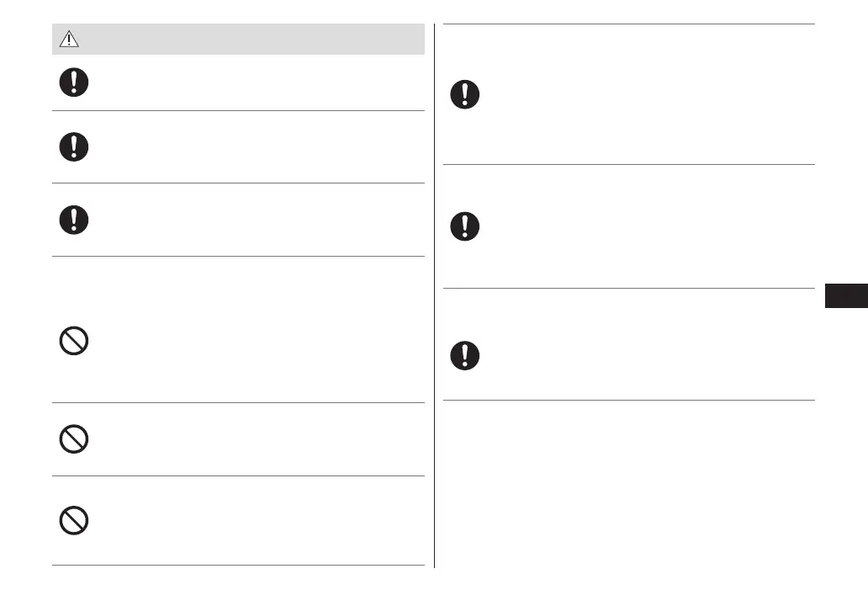Click the empty section beside the last prohibition icon
The image size is (868, 611).
click(x=252, y=521)
